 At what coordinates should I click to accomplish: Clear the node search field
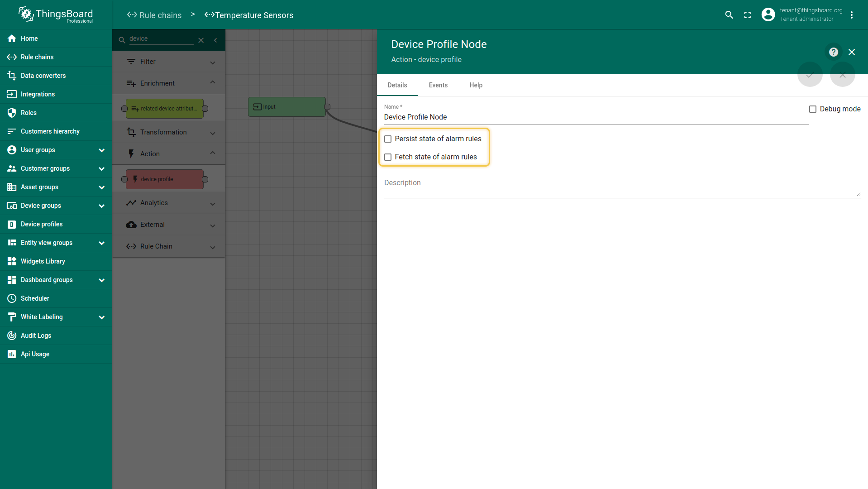[201, 40]
